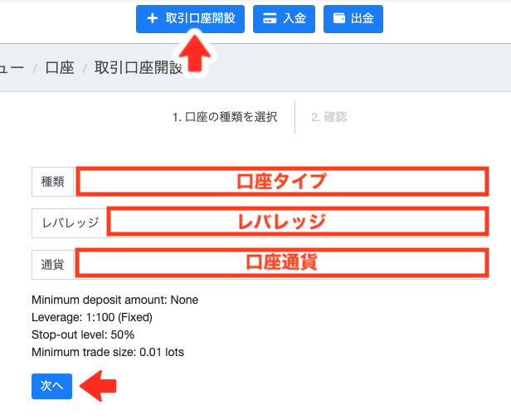
Task: Select the text Minimum trade size: 0.01 lots
Action: pyautogui.click(x=108, y=352)
